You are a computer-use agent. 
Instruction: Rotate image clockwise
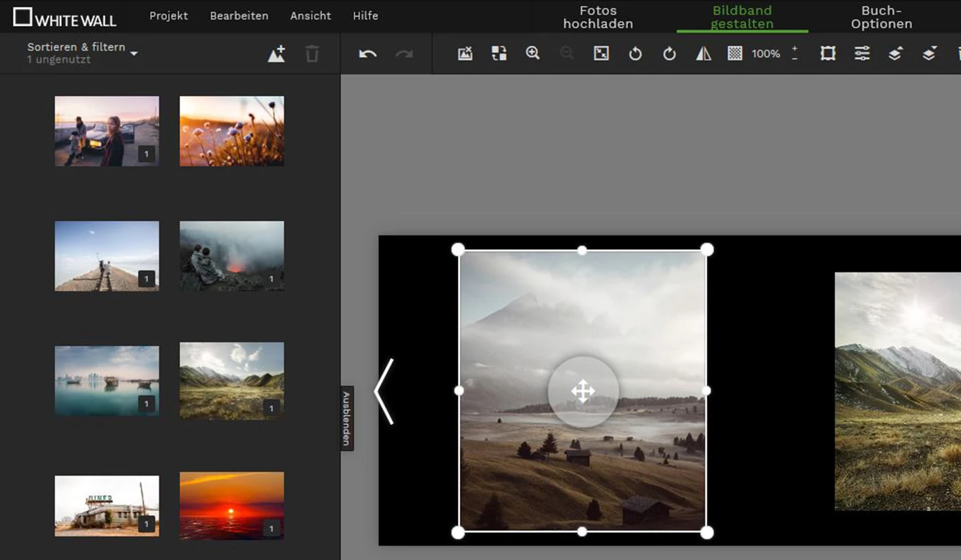click(669, 54)
